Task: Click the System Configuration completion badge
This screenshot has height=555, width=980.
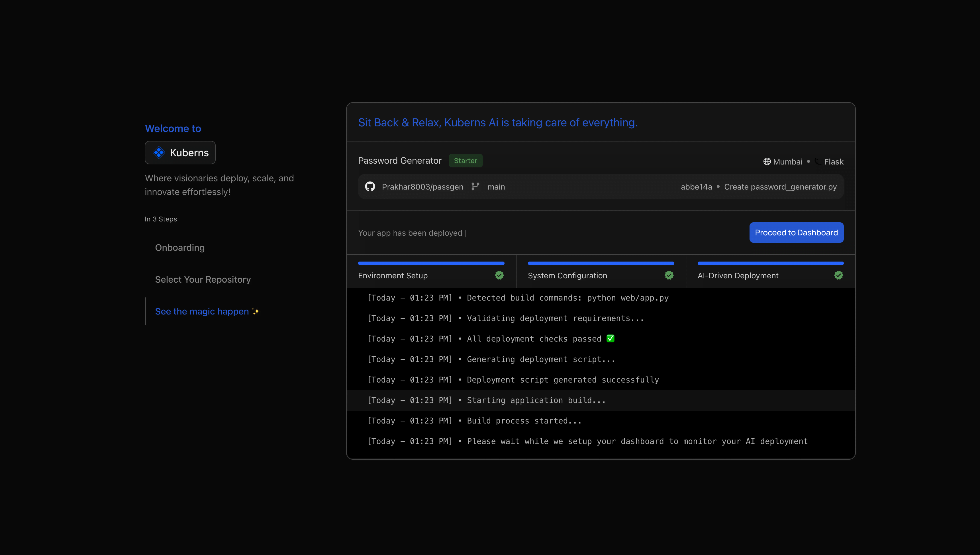Action: pos(669,275)
